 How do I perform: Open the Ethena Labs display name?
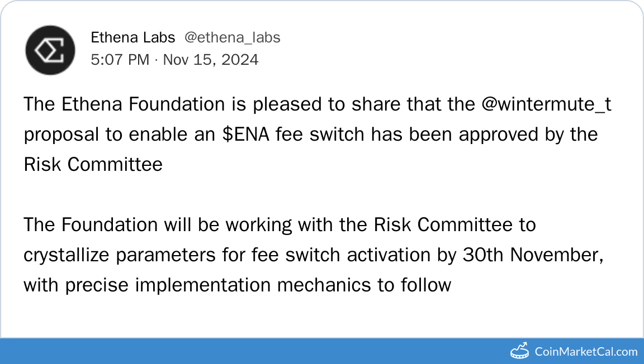click(133, 37)
